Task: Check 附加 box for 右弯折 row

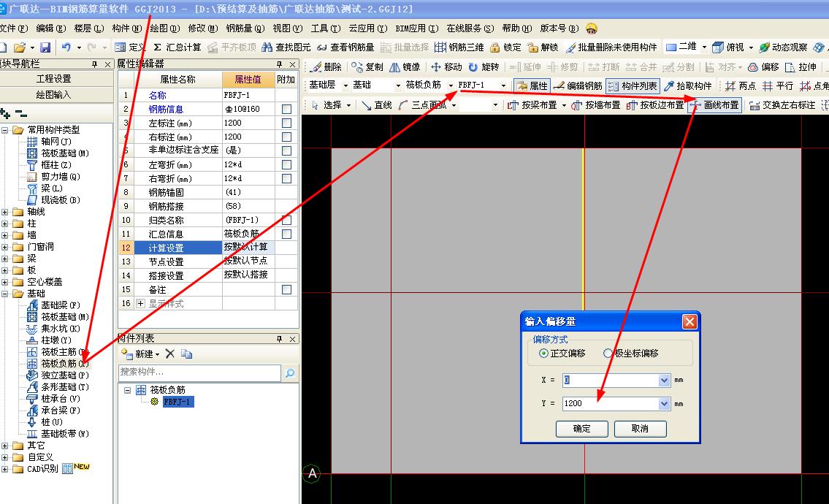Action: click(286, 178)
